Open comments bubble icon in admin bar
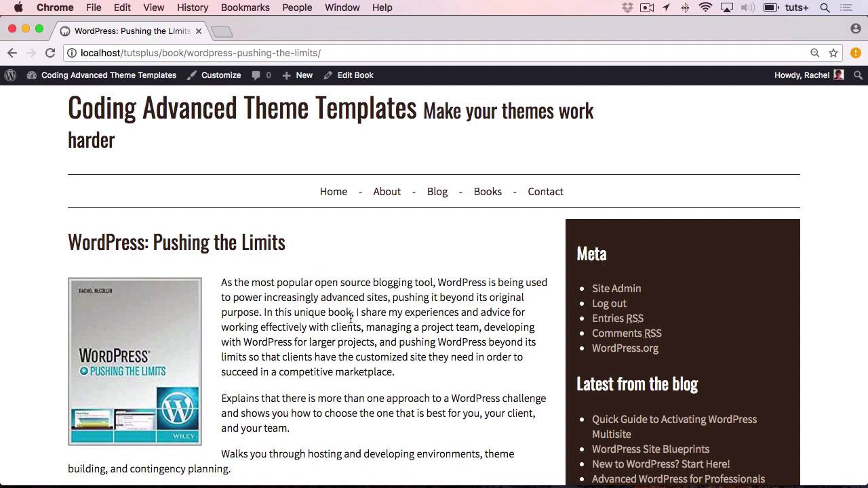 pos(256,75)
